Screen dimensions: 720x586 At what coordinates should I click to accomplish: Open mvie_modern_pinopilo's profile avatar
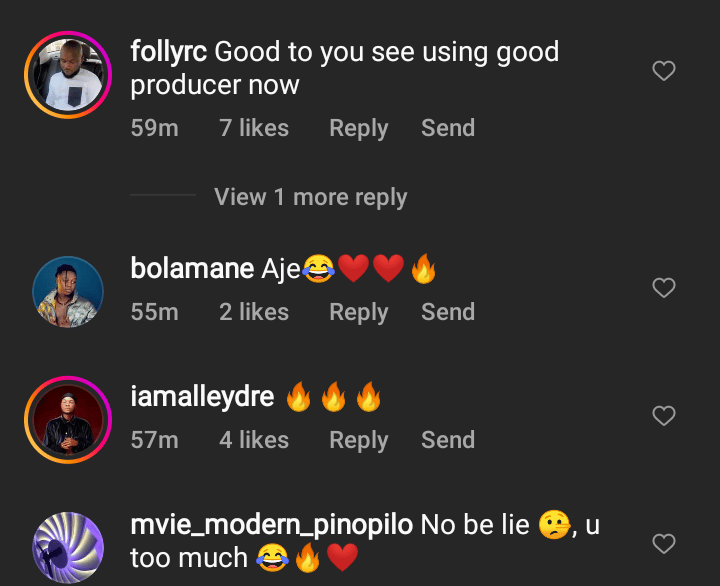pyautogui.click(x=68, y=547)
